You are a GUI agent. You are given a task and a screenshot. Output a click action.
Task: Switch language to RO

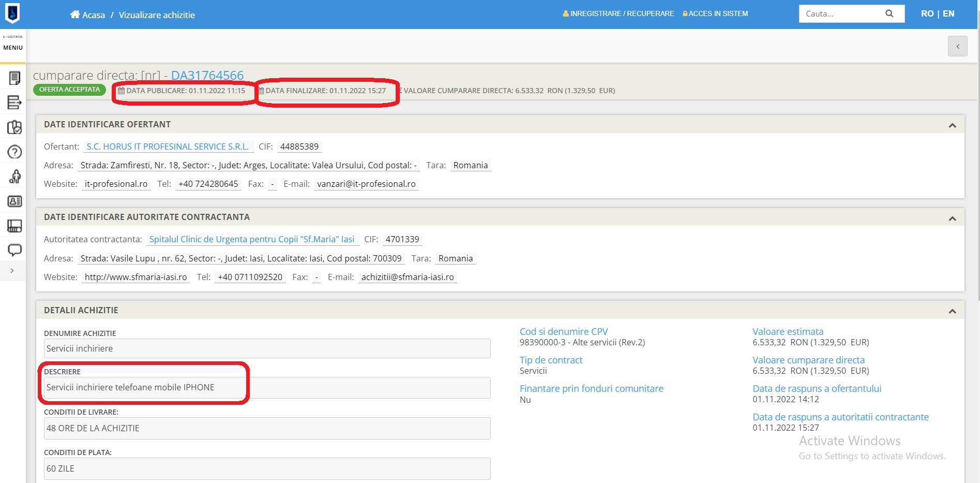pyautogui.click(x=927, y=13)
